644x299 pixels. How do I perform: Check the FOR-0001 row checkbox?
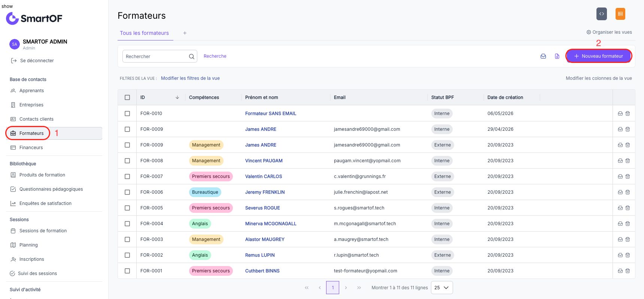127,271
